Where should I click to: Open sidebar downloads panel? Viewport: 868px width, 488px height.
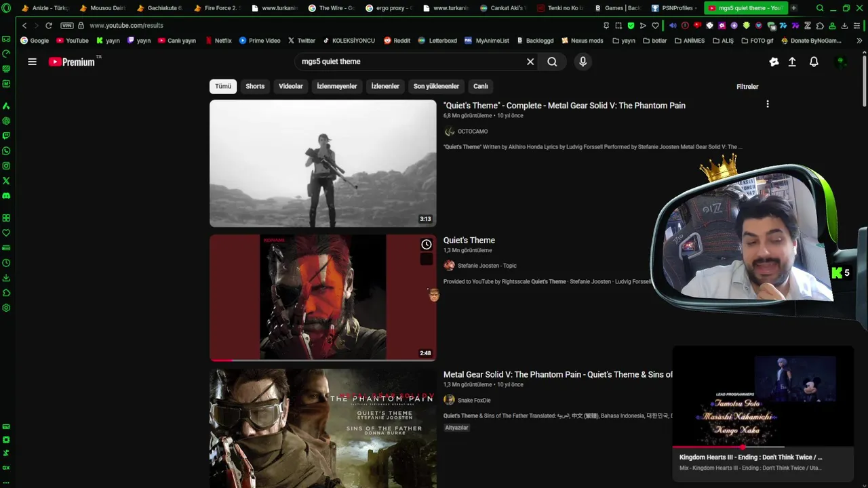coord(6,278)
